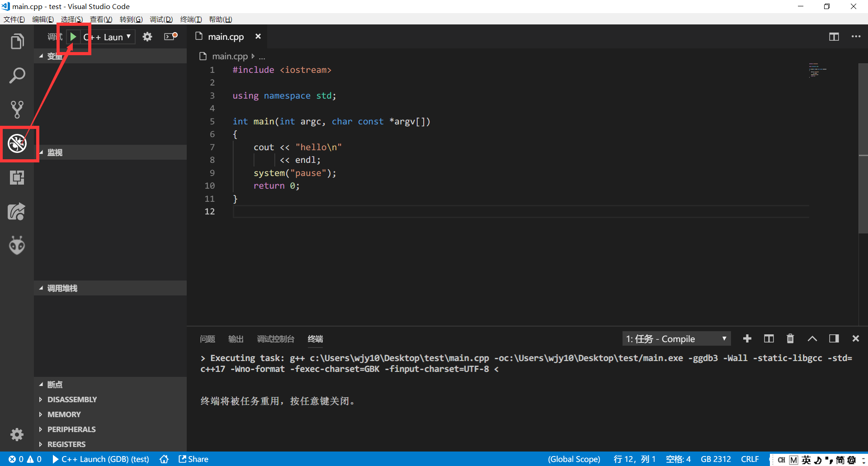
Task: Create a new terminal with plus icon
Action: pos(747,338)
